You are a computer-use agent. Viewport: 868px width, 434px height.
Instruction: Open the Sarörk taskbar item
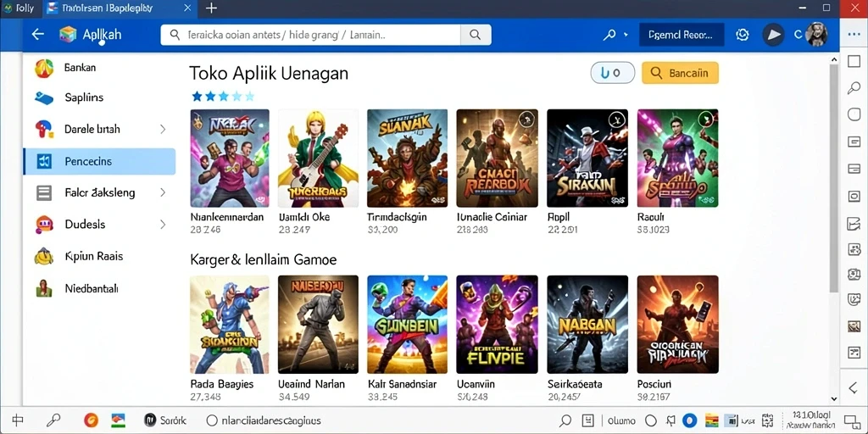[165, 420]
